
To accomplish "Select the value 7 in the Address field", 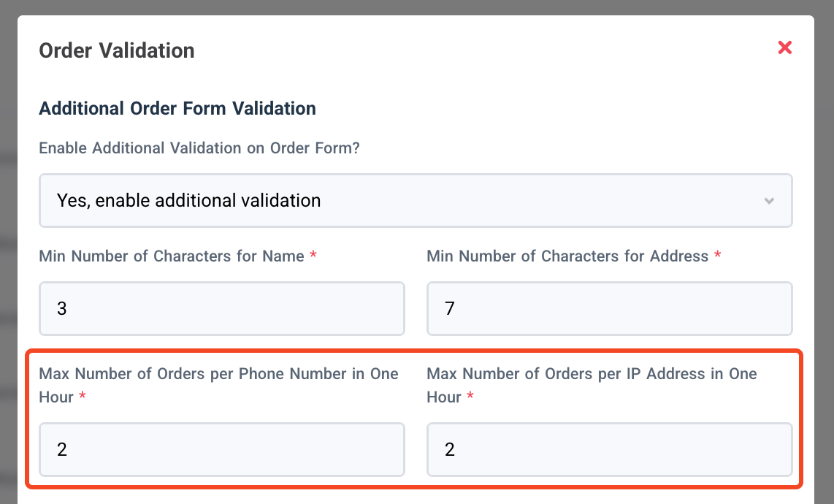I will (x=451, y=308).
